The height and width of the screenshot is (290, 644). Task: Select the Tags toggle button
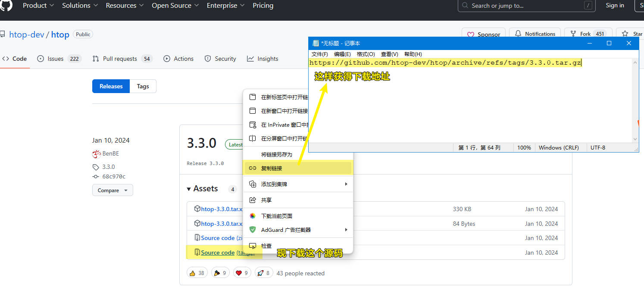(143, 86)
